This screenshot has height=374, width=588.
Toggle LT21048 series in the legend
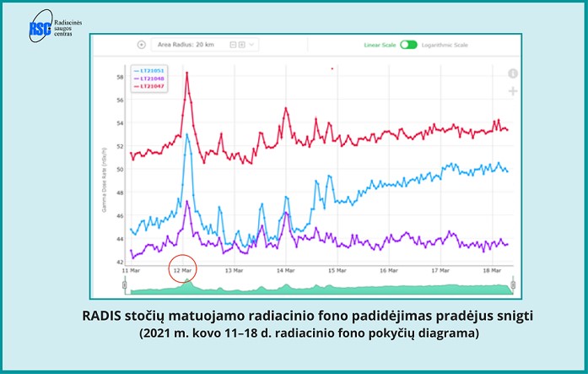[148, 78]
